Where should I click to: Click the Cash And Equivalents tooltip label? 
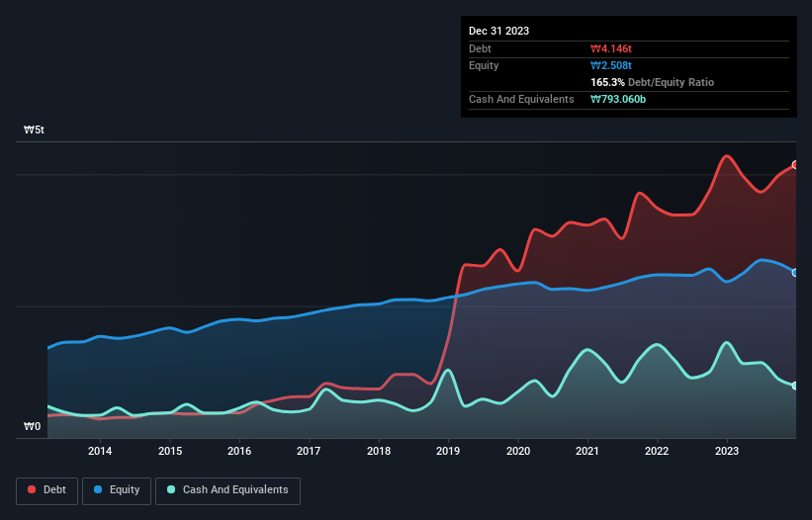click(521, 99)
